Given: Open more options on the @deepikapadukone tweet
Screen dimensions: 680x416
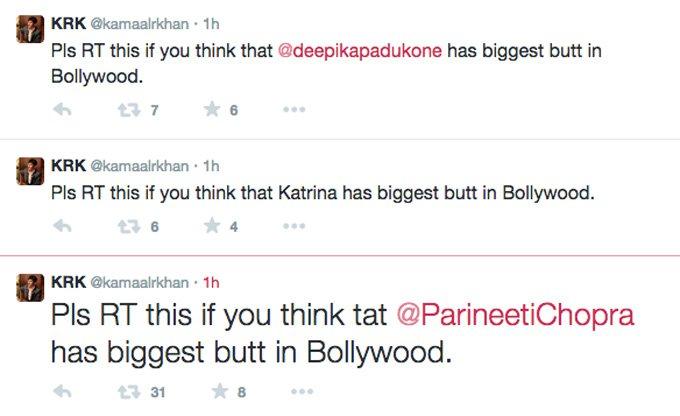Looking at the screenshot, I should point(294,110).
